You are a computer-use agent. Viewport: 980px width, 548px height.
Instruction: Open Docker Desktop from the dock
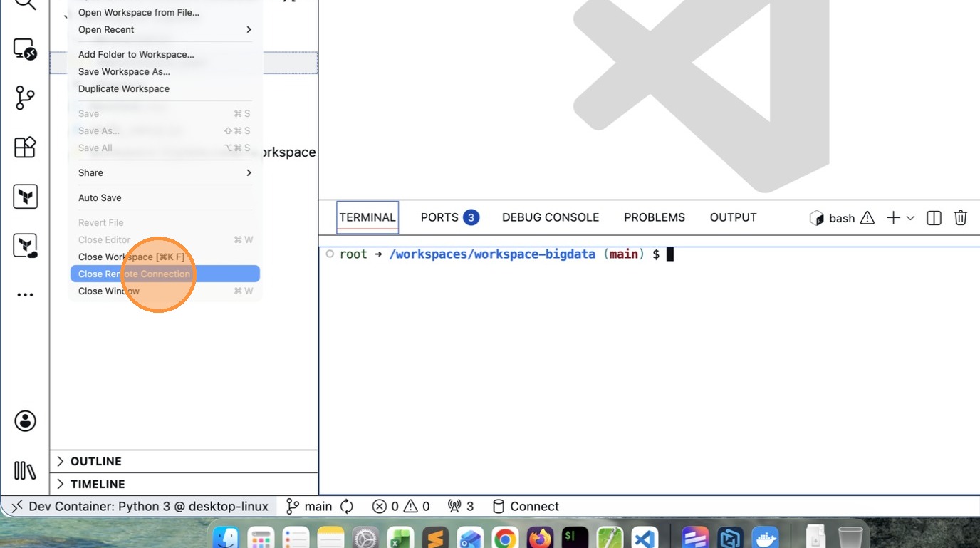pyautogui.click(x=766, y=538)
